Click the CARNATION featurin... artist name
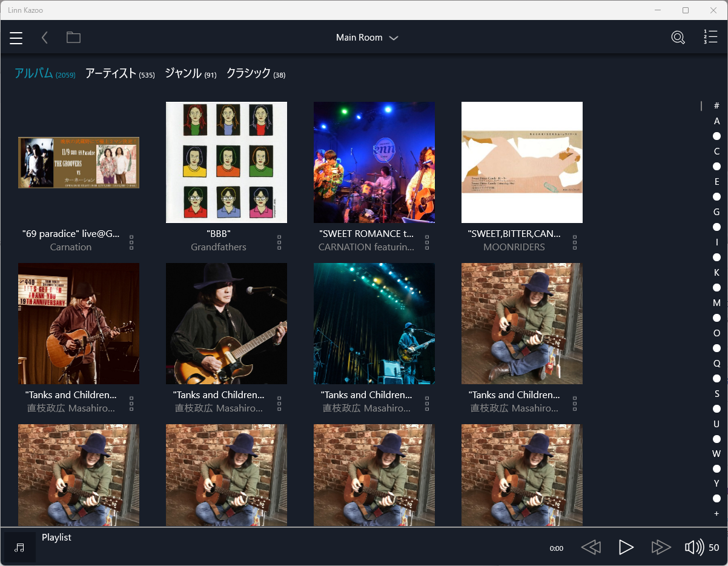Screen dimensions: 728x566 coord(366,247)
